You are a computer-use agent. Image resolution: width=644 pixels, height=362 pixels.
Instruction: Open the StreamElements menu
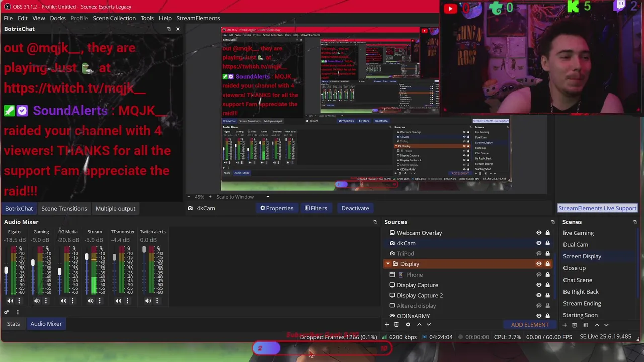(198, 18)
